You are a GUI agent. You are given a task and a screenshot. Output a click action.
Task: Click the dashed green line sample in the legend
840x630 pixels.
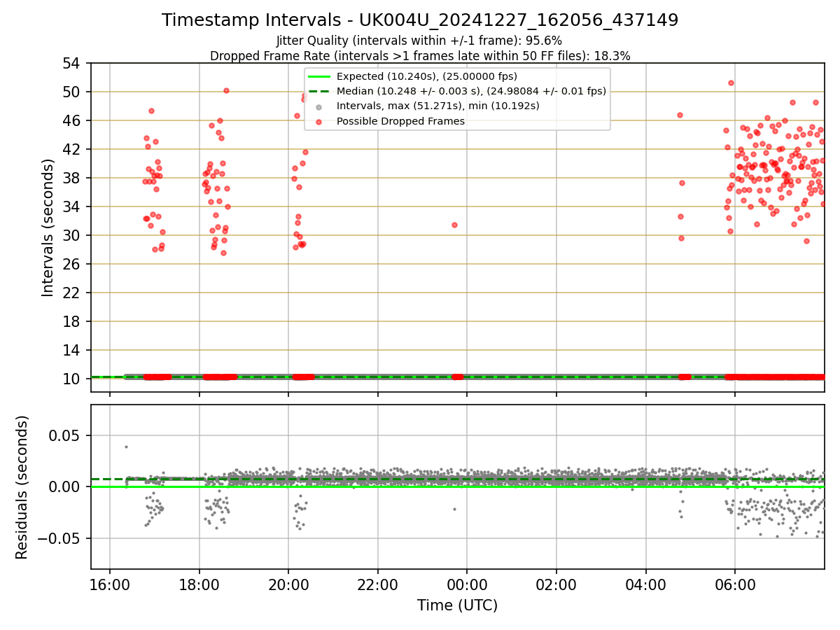[x=319, y=92]
